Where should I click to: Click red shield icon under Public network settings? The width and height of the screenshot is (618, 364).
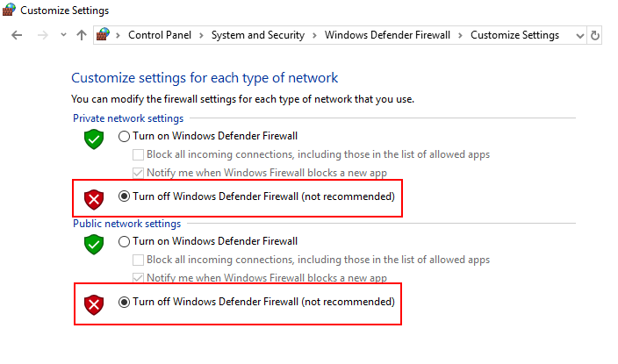(x=94, y=304)
